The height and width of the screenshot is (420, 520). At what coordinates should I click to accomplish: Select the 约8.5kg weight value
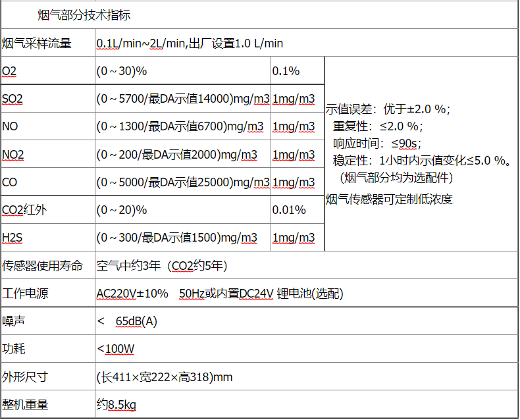[x=117, y=405]
